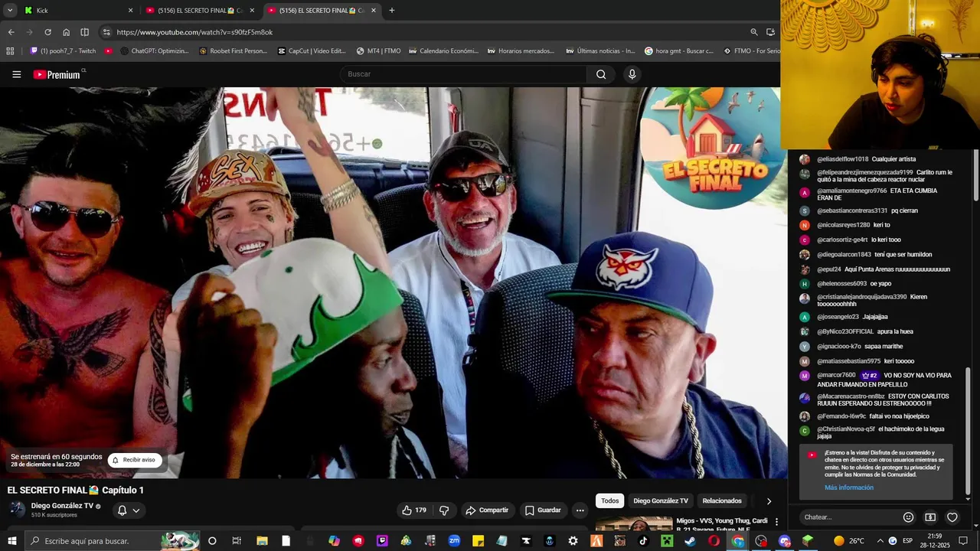The image size is (980, 551).
Task: Dislike the video
Action: (x=444, y=510)
